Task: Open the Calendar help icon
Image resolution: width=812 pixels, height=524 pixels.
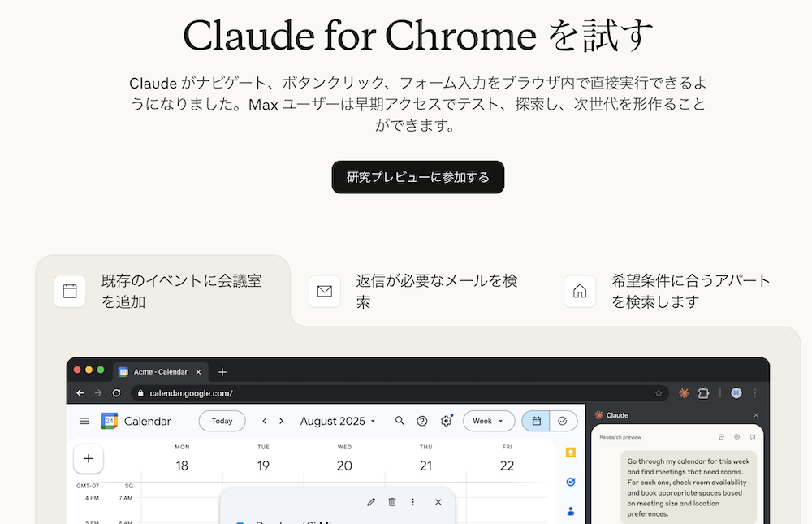Action: [422, 421]
